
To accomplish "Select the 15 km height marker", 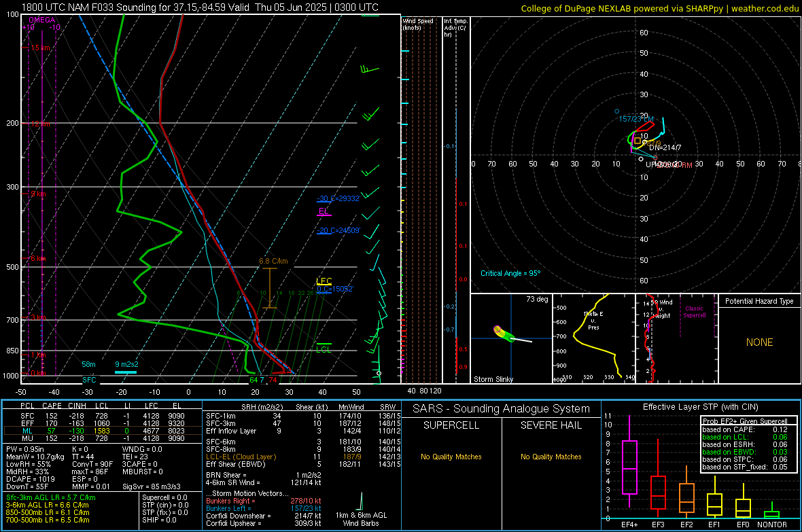I will click(x=40, y=48).
